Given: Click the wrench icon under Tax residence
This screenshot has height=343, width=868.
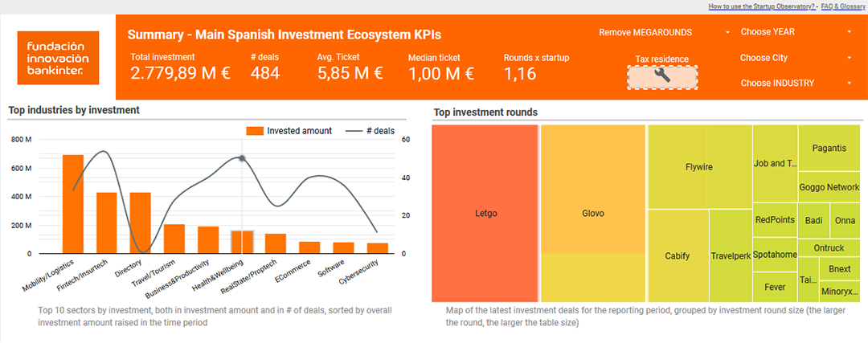Looking at the screenshot, I should coord(662,77).
